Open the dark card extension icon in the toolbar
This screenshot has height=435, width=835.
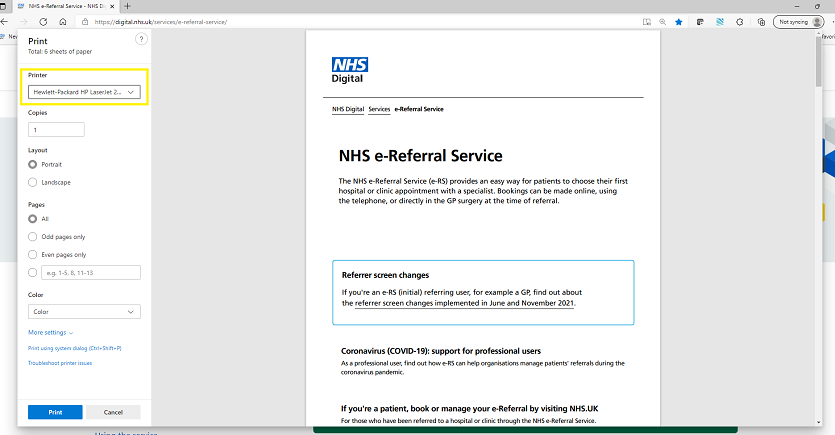click(x=700, y=22)
